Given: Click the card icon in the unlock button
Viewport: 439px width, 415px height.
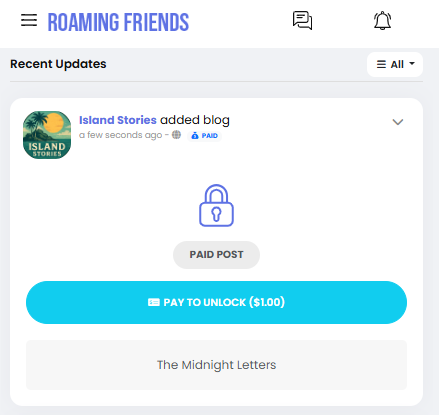Looking at the screenshot, I should (154, 302).
